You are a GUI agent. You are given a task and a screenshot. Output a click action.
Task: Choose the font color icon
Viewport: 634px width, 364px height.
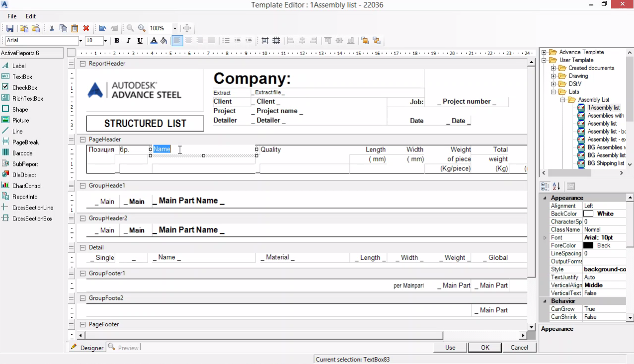pyautogui.click(x=154, y=41)
